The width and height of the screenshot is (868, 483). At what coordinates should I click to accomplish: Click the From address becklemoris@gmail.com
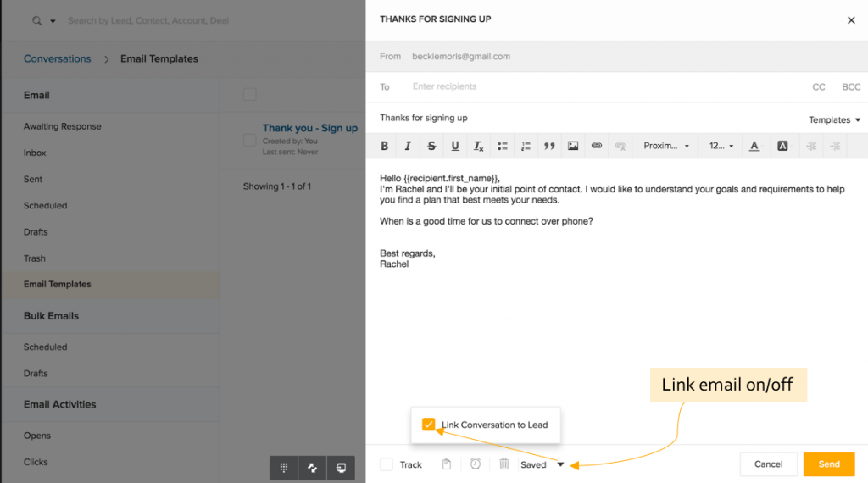pos(461,57)
